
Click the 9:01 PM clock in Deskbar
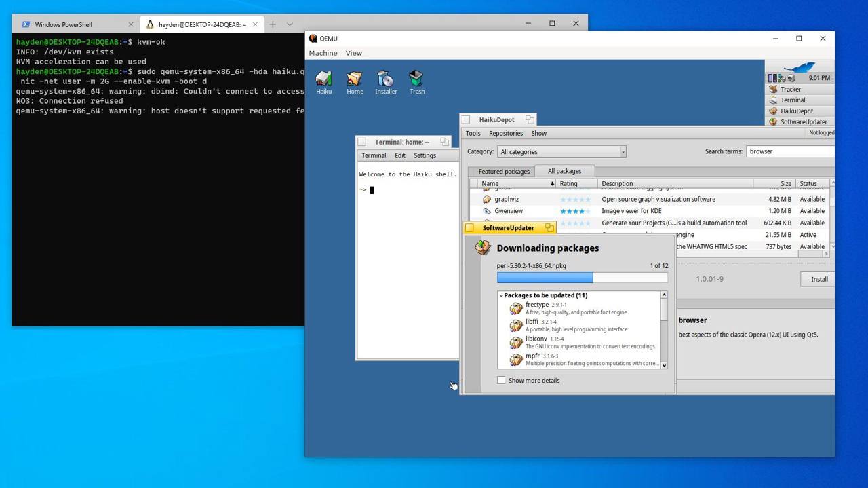point(819,78)
